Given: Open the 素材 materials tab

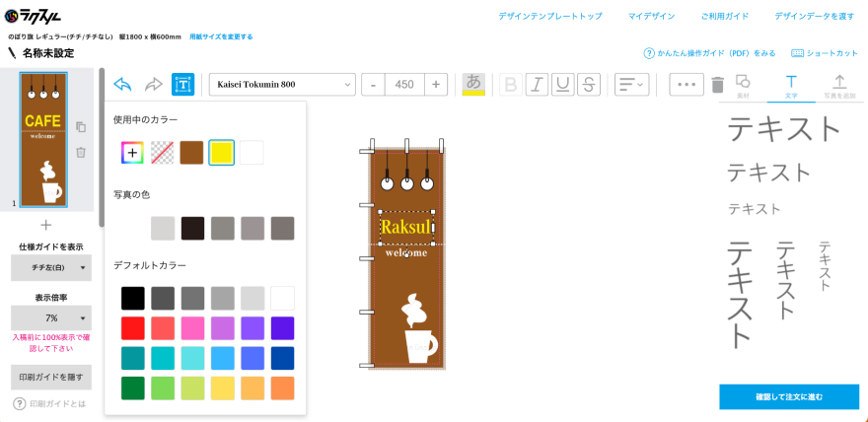Looking at the screenshot, I should coord(743,87).
